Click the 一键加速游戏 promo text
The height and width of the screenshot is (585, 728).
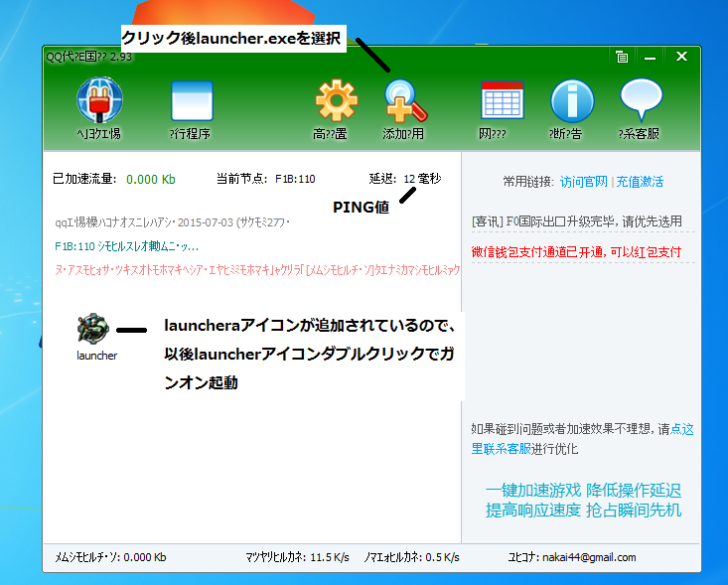coord(532,491)
